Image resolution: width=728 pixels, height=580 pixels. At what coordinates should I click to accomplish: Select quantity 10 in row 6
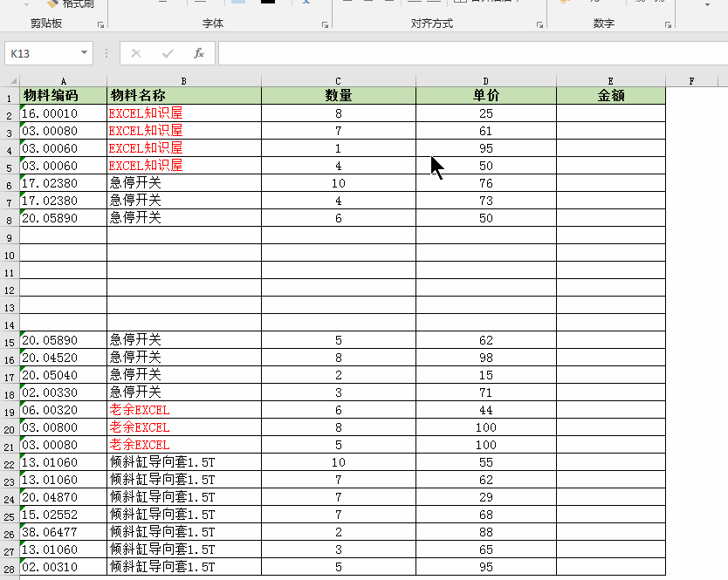339,183
